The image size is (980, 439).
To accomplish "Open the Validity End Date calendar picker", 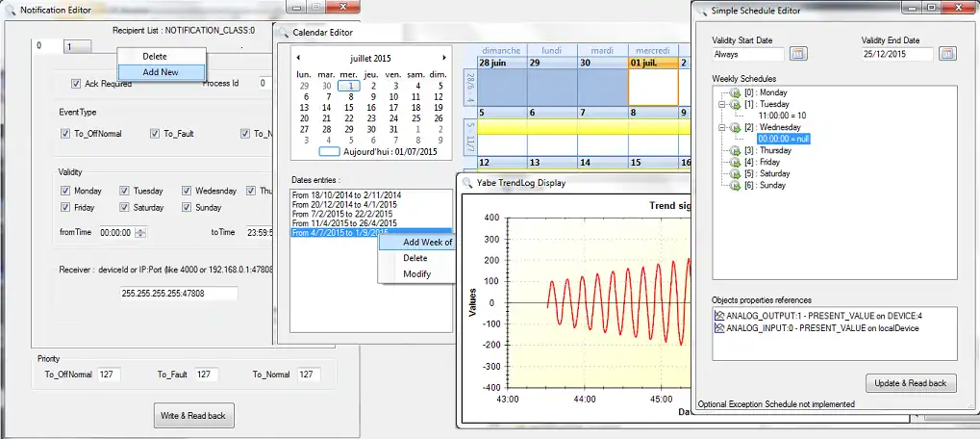I will [947, 54].
